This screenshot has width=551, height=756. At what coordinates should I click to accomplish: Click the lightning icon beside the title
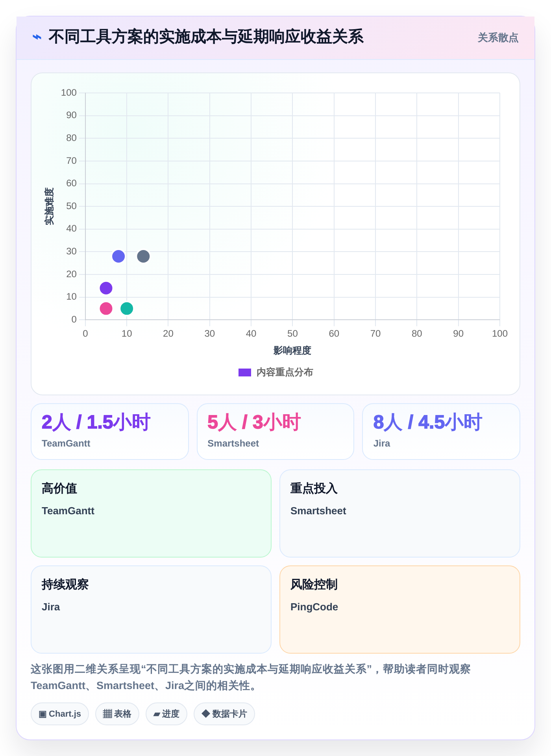tap(37, 37)
